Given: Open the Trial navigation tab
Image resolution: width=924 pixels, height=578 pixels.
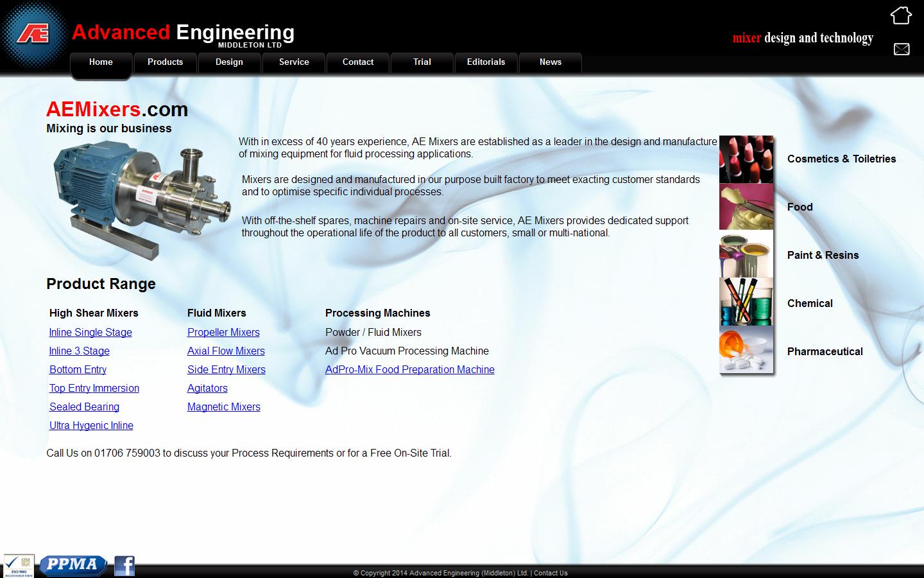Looking at the screenshot, I should click(422, 62).
